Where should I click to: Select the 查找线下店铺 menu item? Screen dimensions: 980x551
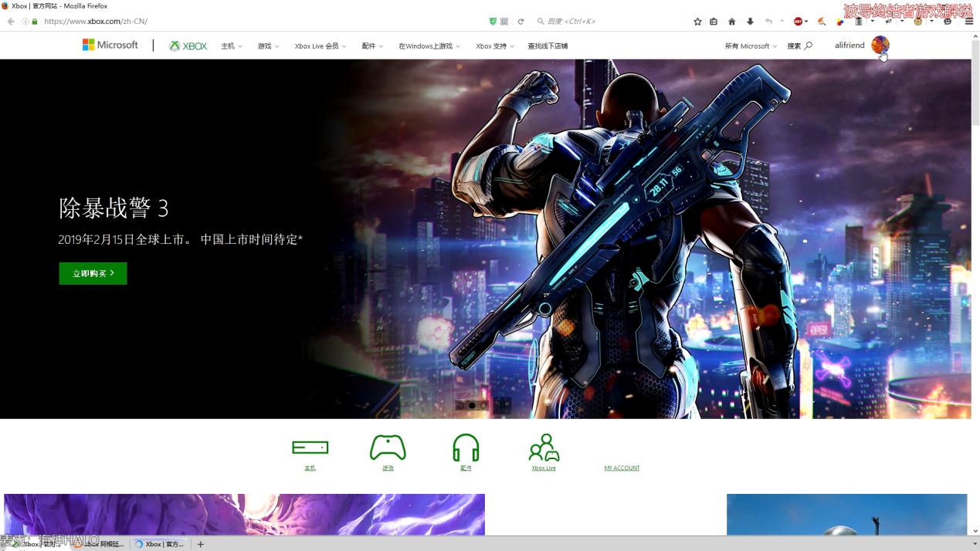point(548,46)
